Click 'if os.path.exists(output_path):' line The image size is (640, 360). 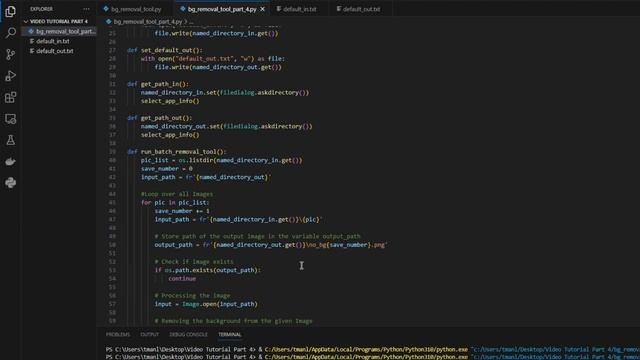pos(207,270)
